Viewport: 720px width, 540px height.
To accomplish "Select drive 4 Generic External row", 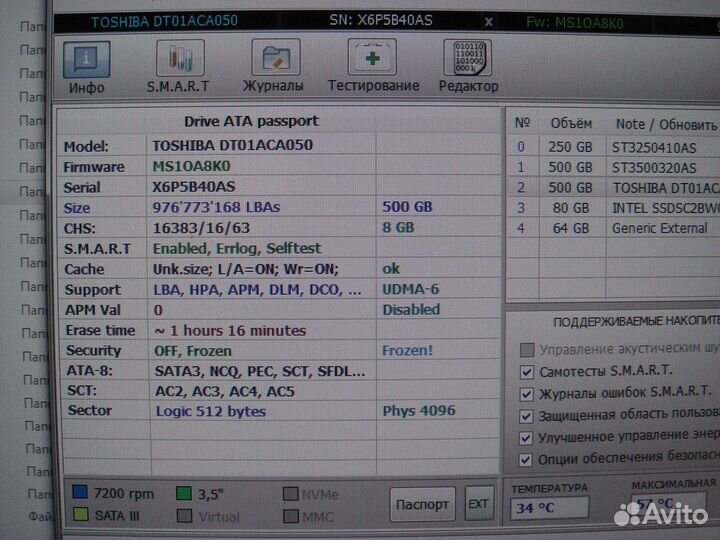I will click(x=613, y=228).
